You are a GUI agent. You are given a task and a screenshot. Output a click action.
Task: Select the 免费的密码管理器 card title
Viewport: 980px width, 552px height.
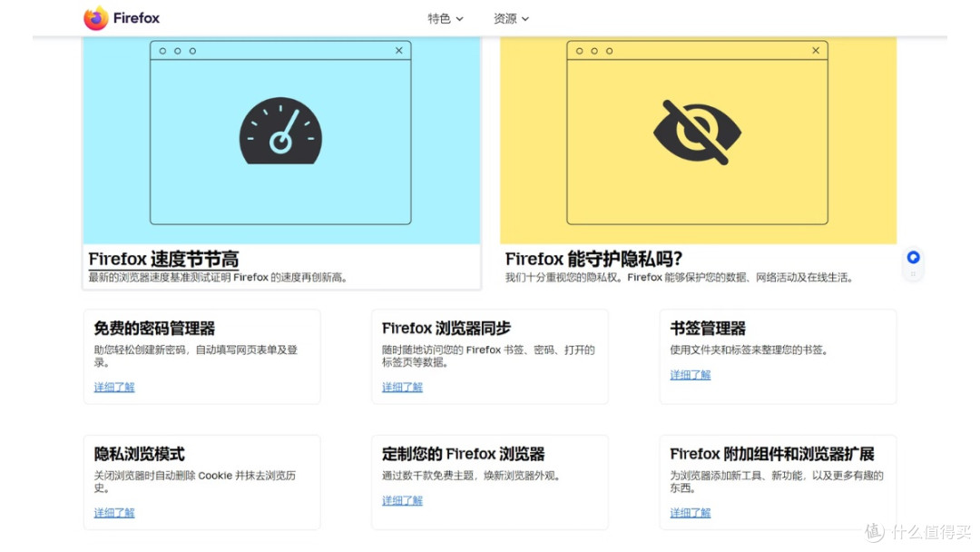[x=154, y=328]
